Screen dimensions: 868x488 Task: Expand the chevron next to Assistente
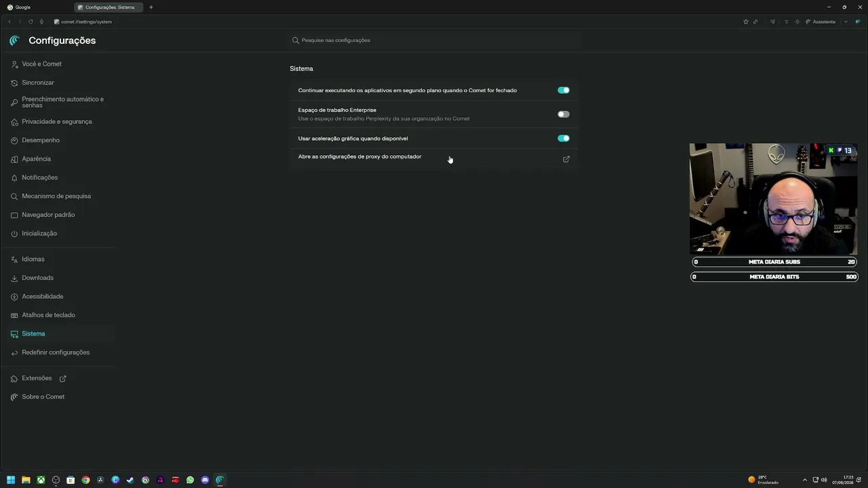click(x=846, y=22)
